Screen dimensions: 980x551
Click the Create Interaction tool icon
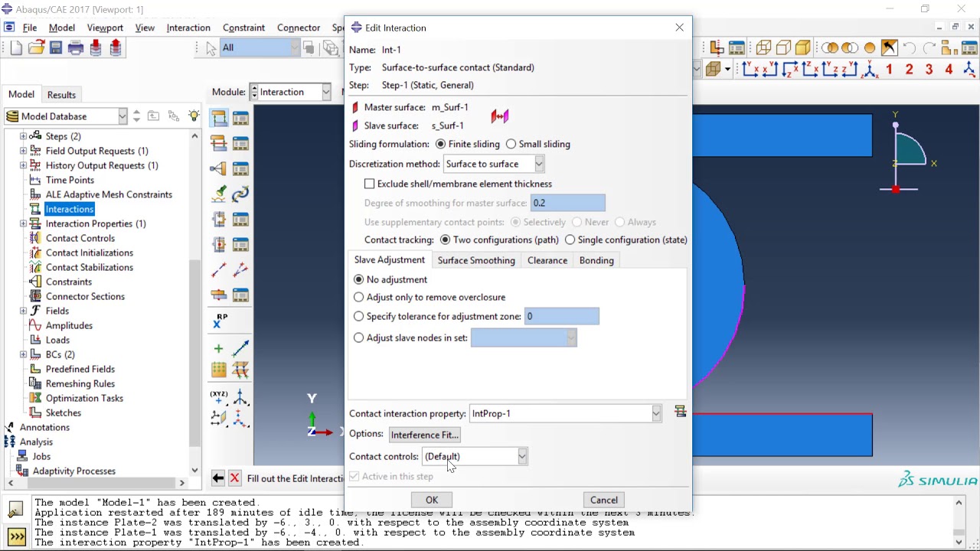click(219, 118)
